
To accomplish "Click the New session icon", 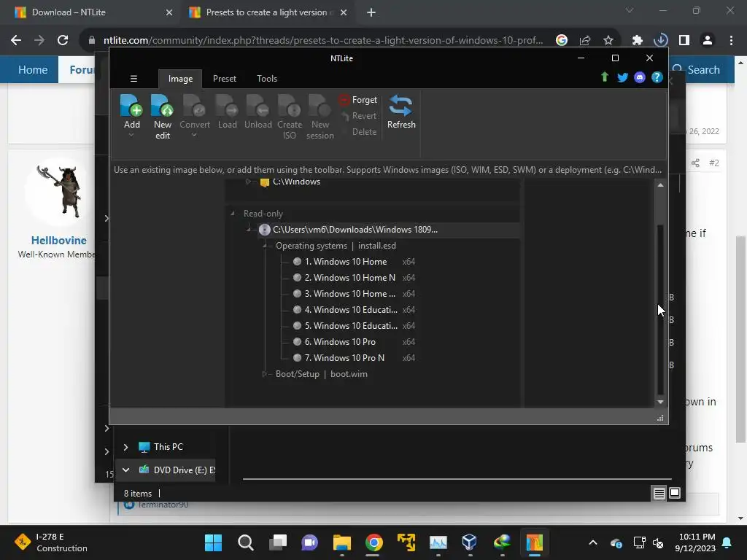I will click(320, 105).
